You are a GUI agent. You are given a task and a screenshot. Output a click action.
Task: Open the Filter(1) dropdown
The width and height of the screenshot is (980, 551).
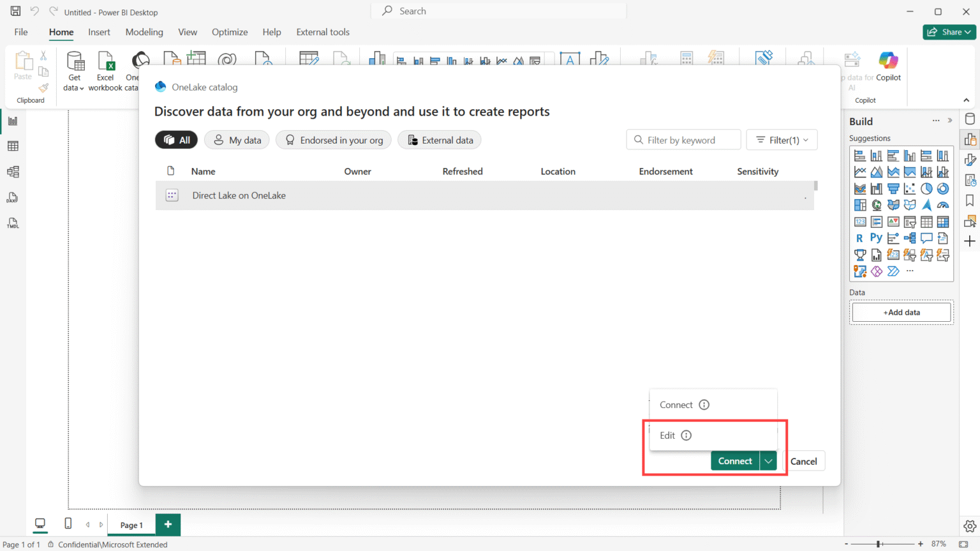pyautogui.click(x=782, y=140)
